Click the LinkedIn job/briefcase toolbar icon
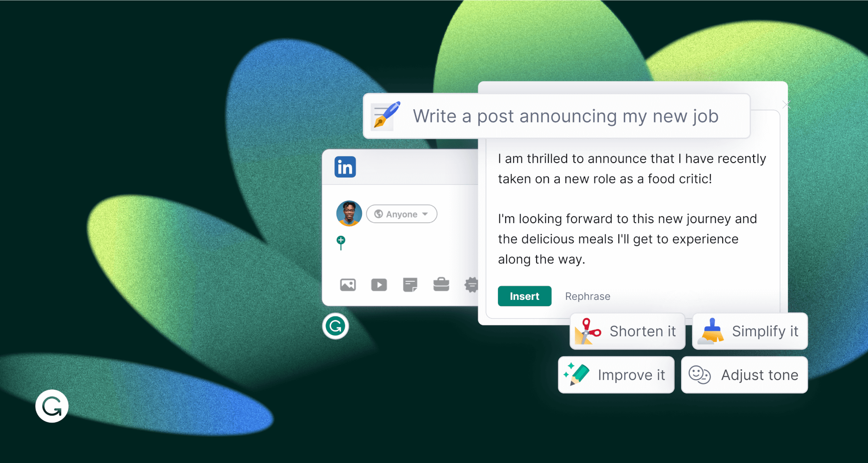868x463 pixels. [442, 284]
